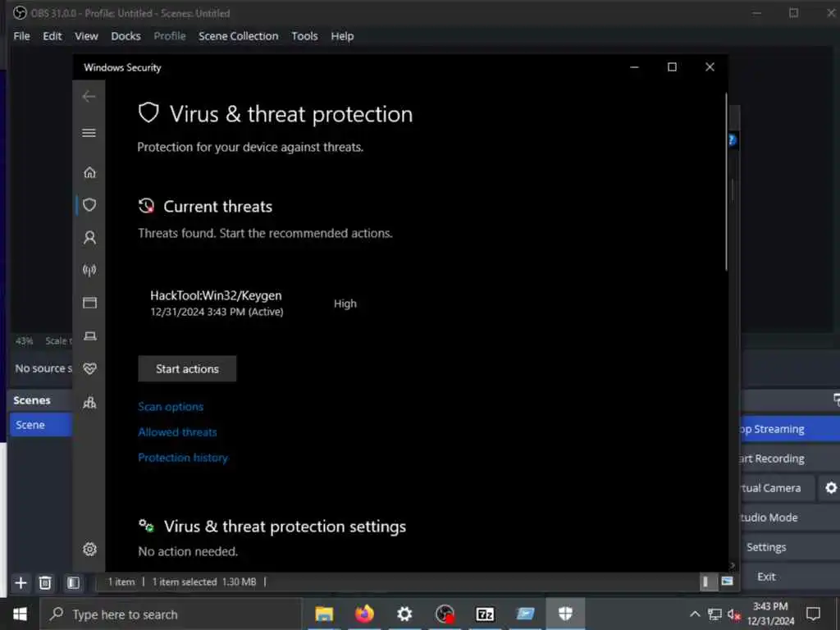
Task: Open the Windows Start menu
Action: pyautogui.click(x=20, y=614)
